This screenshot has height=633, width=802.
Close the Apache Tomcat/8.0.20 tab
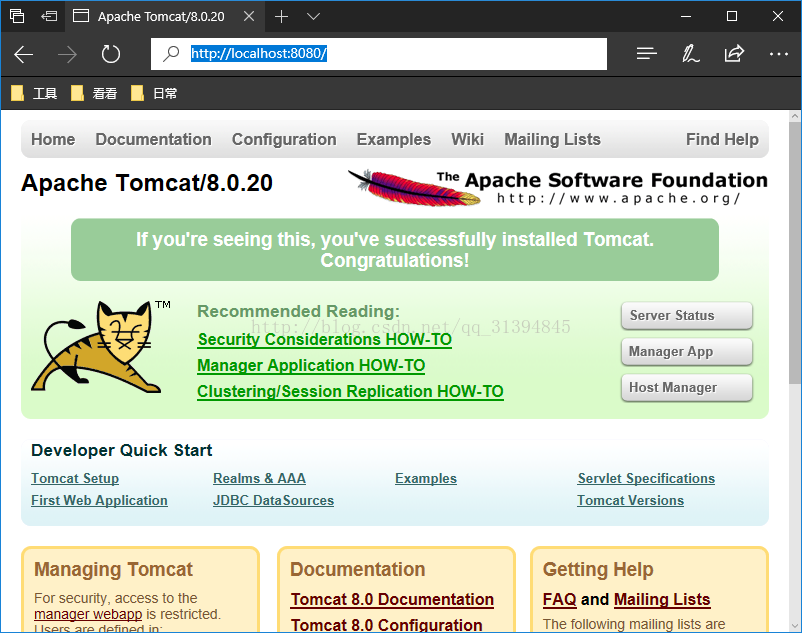point(249,16)
